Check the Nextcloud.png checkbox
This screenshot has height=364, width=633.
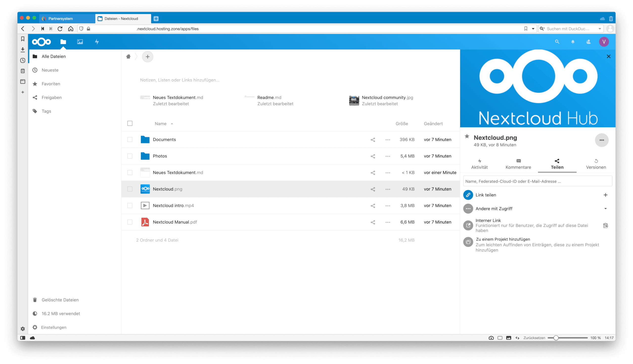(130, 189)
